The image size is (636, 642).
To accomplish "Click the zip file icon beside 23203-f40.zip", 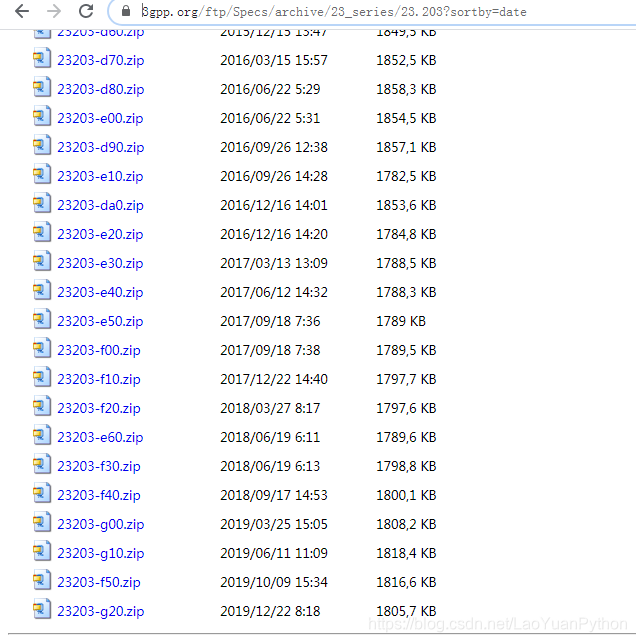I will (42, 493).
